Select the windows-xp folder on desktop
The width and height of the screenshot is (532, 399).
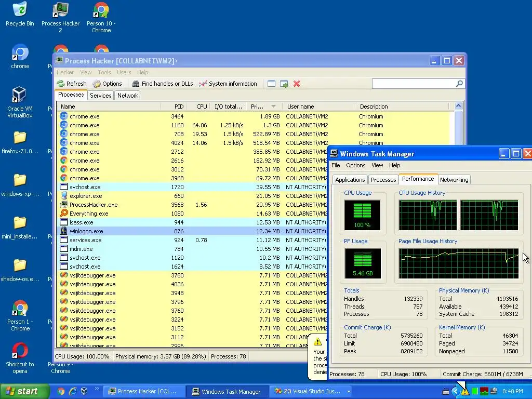coord(20,185)
